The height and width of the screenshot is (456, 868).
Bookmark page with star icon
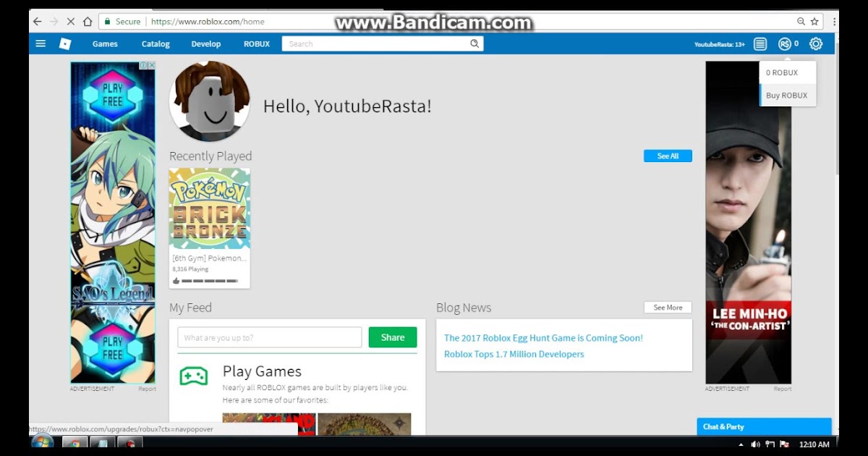(814, 22)
